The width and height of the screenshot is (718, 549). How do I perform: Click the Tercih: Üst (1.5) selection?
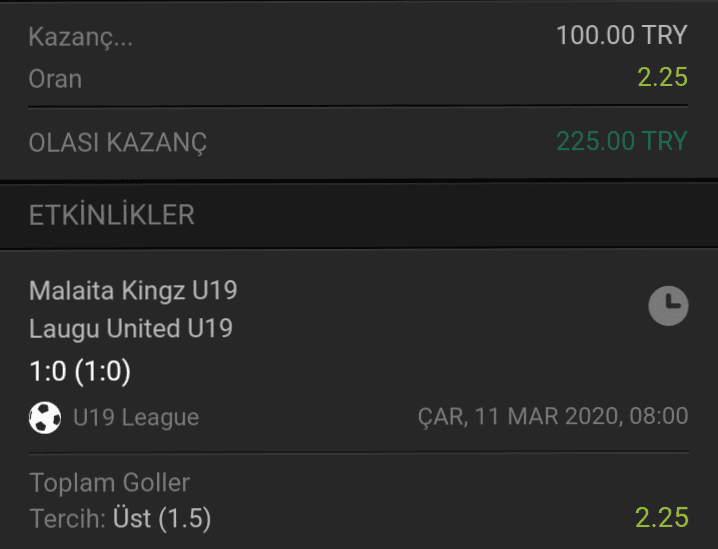[x=120, y=519]
